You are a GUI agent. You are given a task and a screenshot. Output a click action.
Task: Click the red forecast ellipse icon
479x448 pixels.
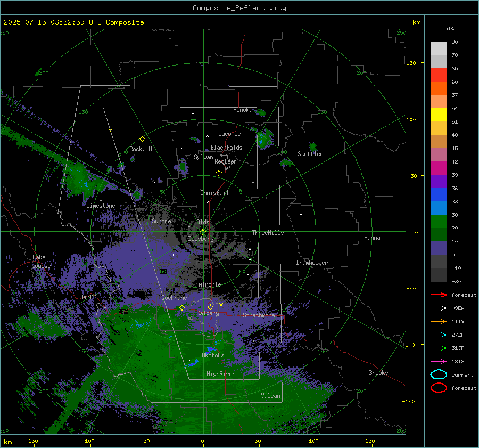pos(439,388)
